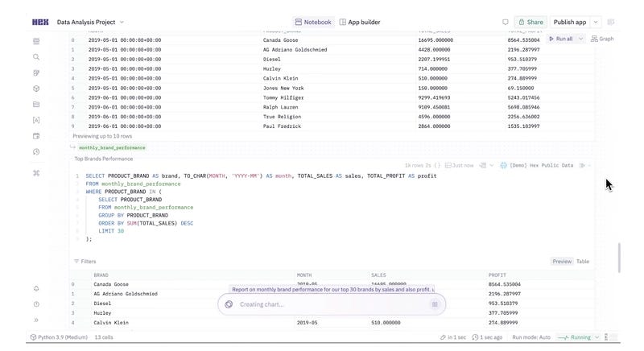This screenshot has width=644, height=351.
Task: Click the True Religion cell
Action: click(282, 117)
